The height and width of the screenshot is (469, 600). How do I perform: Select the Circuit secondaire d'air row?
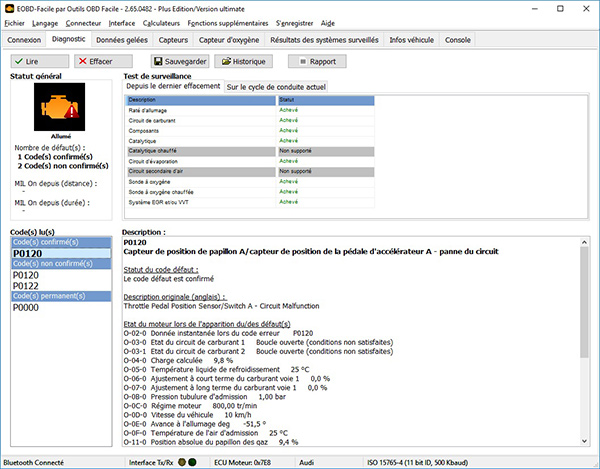250,171
